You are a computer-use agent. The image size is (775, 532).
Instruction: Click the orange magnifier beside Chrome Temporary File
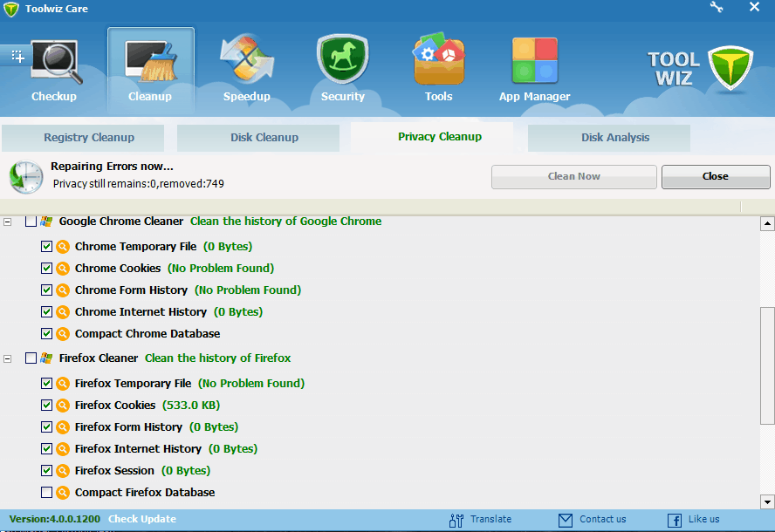tap(63, 247)
